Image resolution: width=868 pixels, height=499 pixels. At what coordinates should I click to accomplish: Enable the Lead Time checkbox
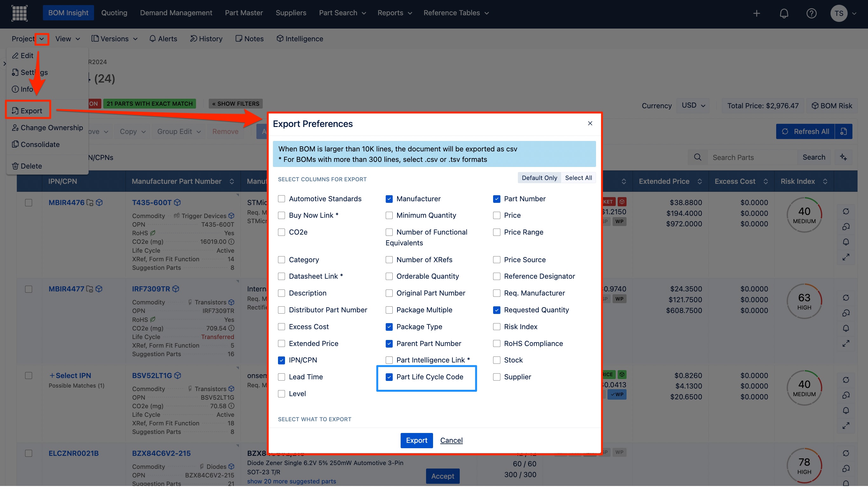pyautogui.click(x=281, y=377)
